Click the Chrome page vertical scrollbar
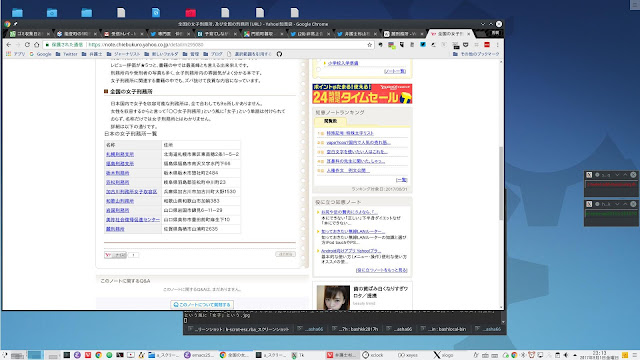 click(x=501, y=184)
